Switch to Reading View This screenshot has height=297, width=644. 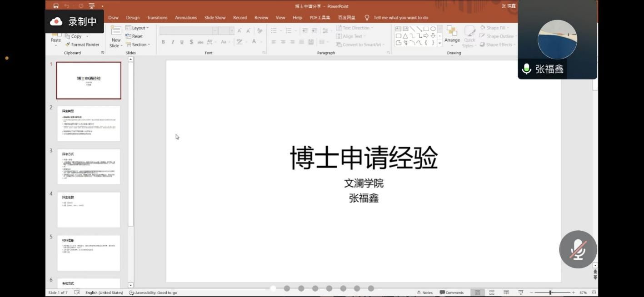click(506, 292)
